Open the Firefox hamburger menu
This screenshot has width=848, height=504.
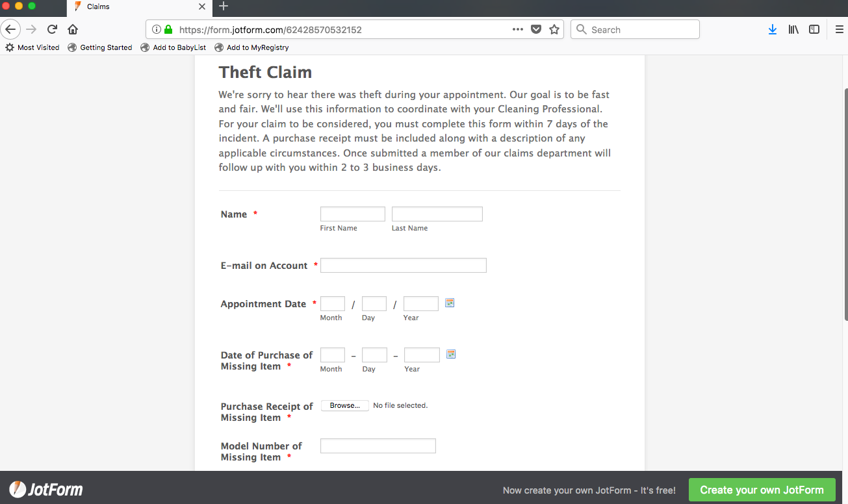click(x=839, y=29)
